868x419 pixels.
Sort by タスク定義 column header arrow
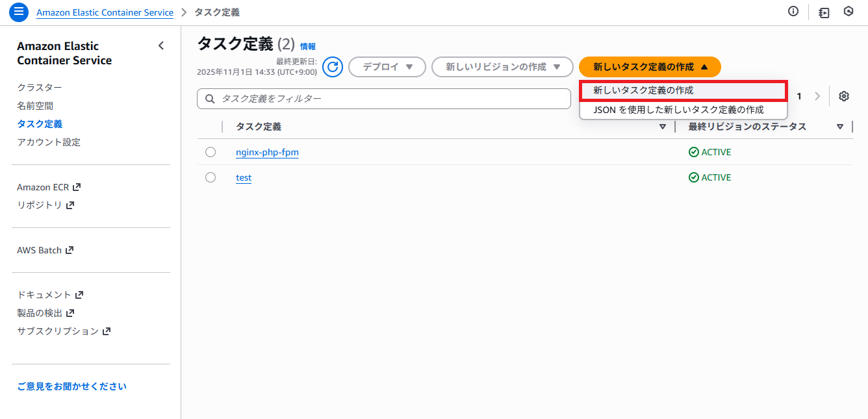pos(662,127)
